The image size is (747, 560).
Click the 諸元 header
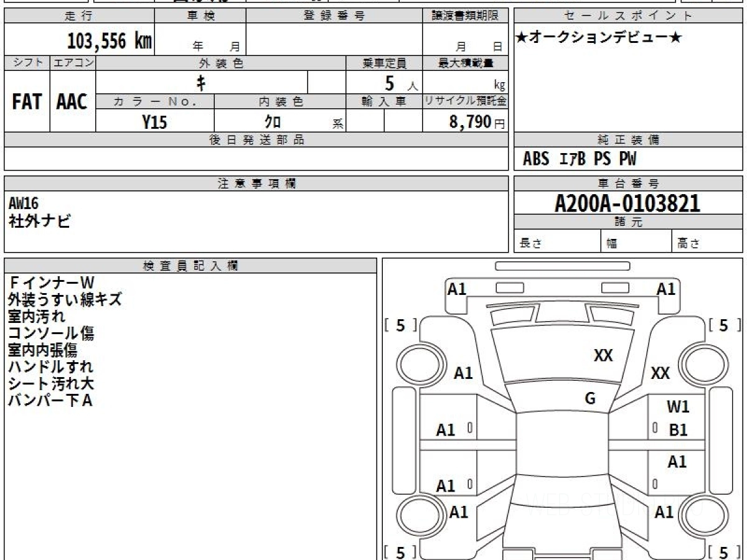[628, 222]
